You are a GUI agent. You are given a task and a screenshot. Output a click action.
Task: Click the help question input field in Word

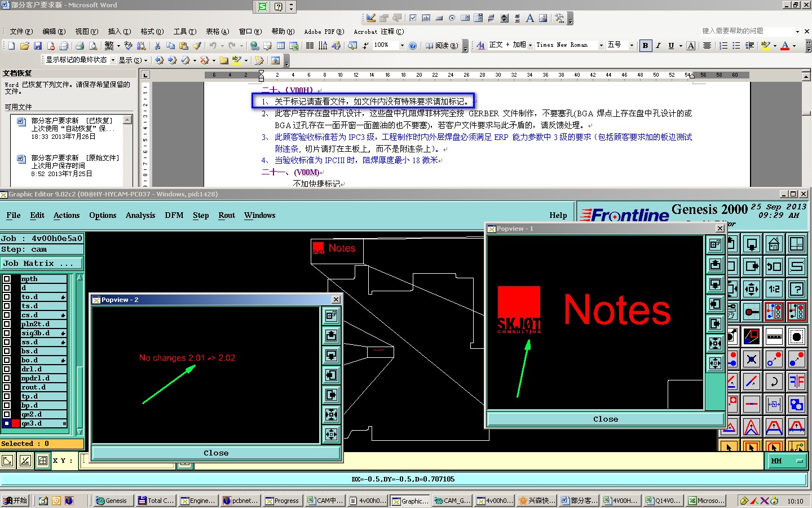pyautogui.click(x=747, y=31)
